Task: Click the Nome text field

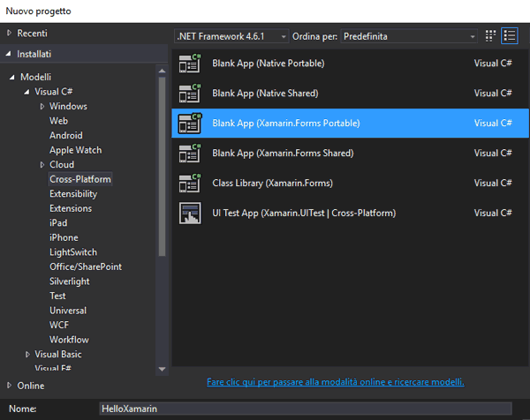Action: pyautogui.click(x=305, y=409)
